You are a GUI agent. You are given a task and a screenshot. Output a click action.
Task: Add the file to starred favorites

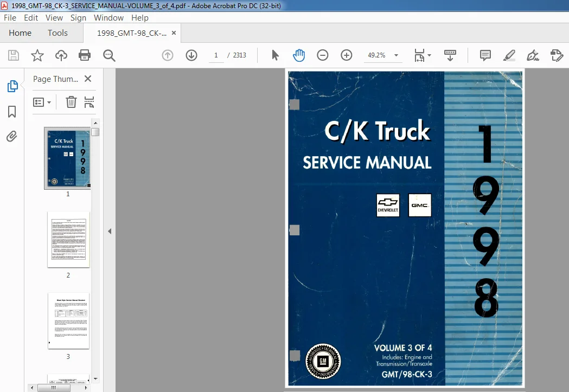37,55
